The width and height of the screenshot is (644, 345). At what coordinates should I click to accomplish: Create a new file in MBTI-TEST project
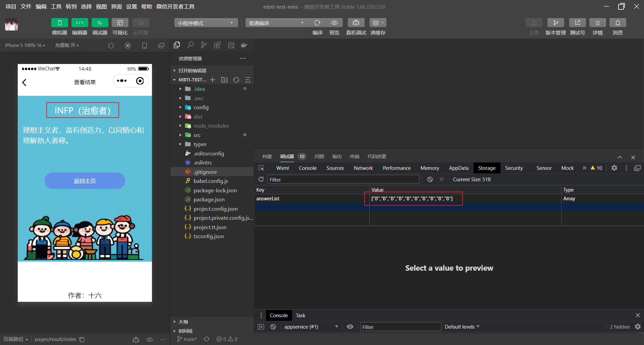(213, 80)
